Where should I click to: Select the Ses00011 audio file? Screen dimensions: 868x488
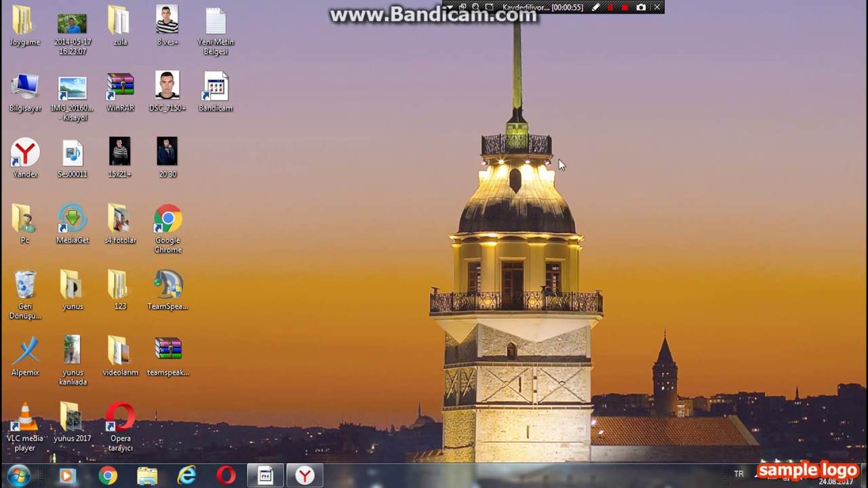point(73,158)
